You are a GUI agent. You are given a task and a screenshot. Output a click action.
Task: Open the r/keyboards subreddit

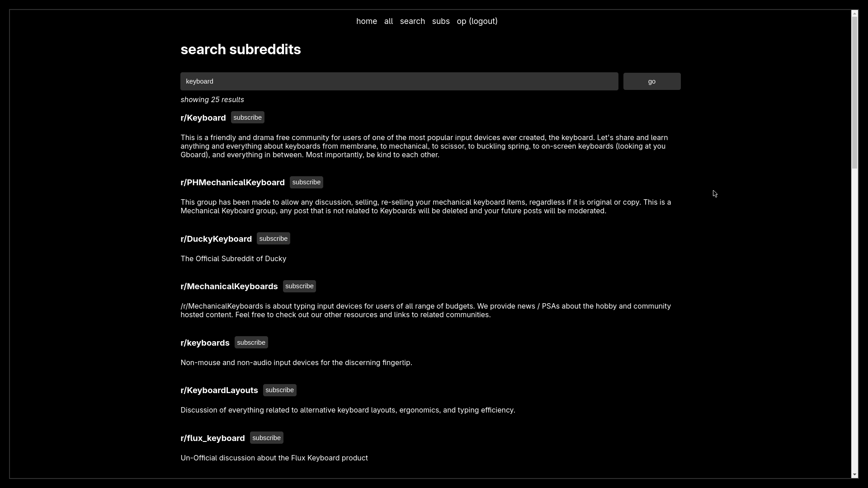[x=204, y=343]
